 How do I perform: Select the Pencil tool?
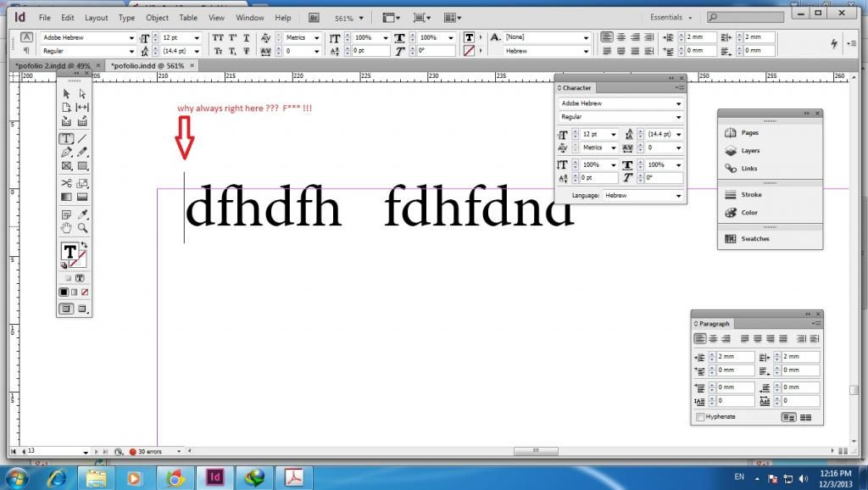pyautogui.click(x=82, y=153)
